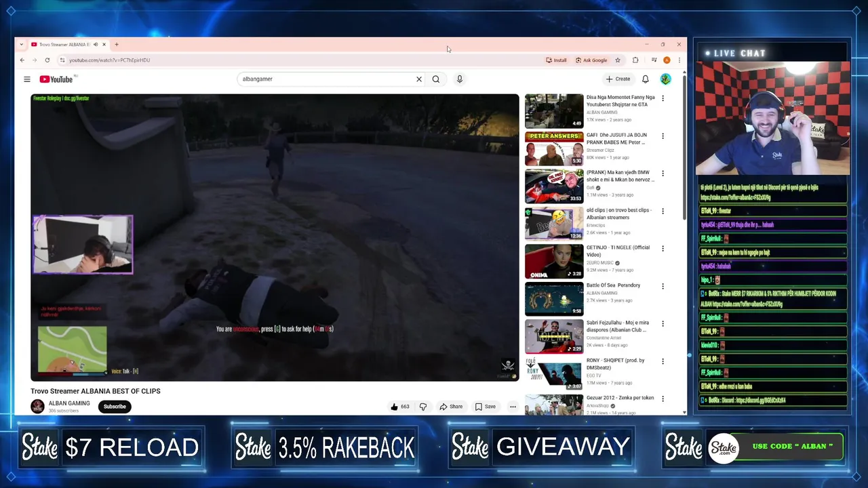Viewport: 868px width, 488px height.
Task: Like the video with 663 likes
Action: 400,407
